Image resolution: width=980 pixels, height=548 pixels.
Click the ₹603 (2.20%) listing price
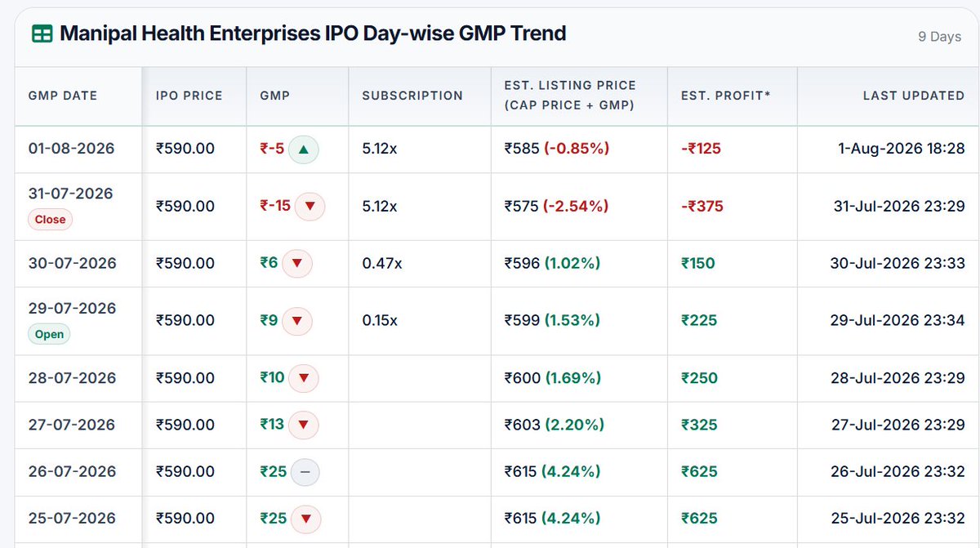[x=555, y=425]
